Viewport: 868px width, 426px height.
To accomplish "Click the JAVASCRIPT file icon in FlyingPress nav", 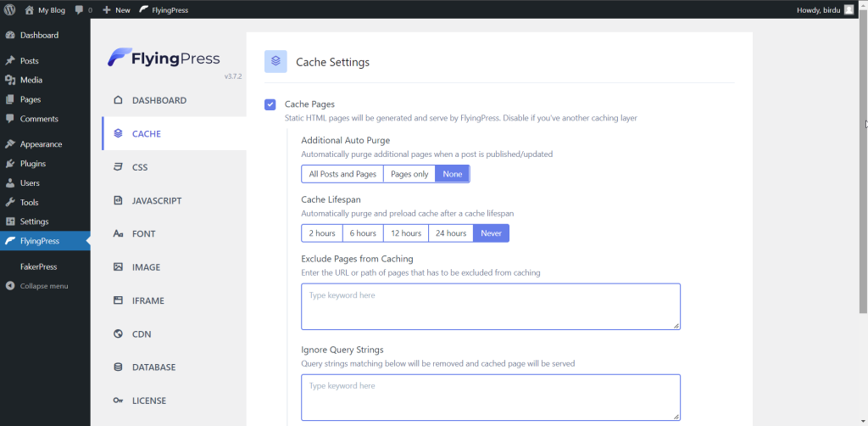I will pyautogui.click(x=118, y=200).
